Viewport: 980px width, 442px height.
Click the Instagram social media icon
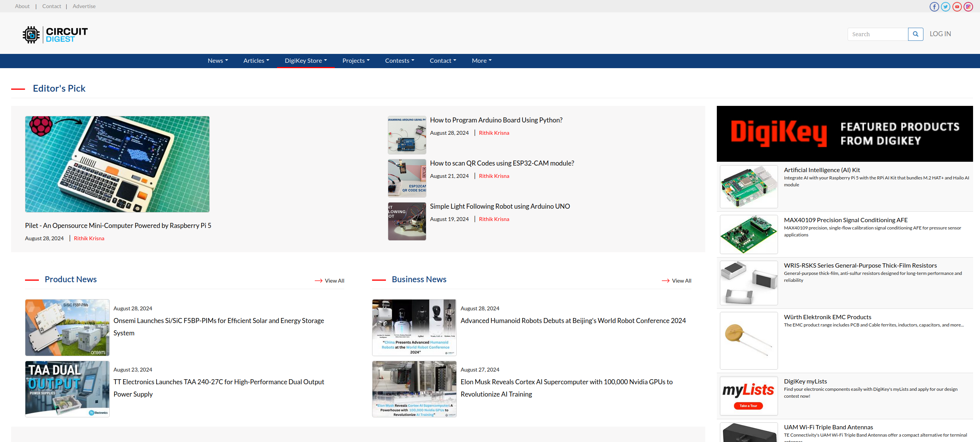[x=968, y=6]
